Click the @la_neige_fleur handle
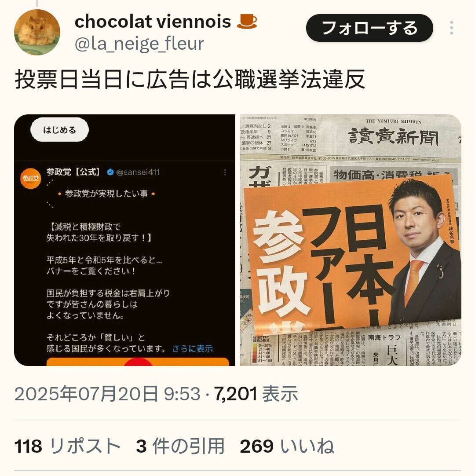The image size is (475, 476). click(x=139, y=44)
